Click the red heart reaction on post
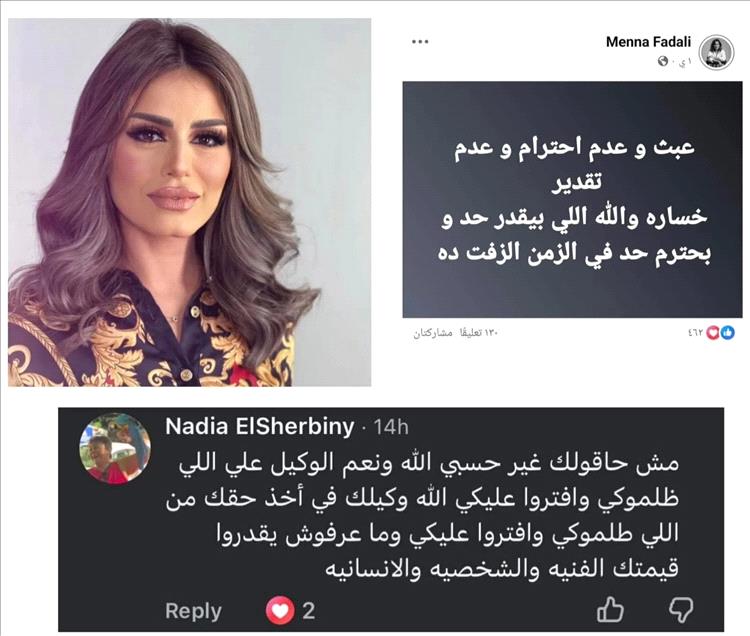750x636 pixels. pos(713,332)
